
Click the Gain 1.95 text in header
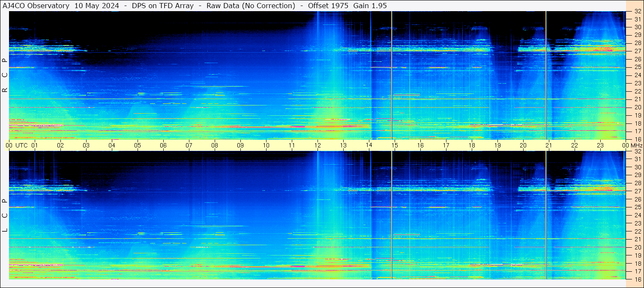pyautogui.click(x=370, y=6)
